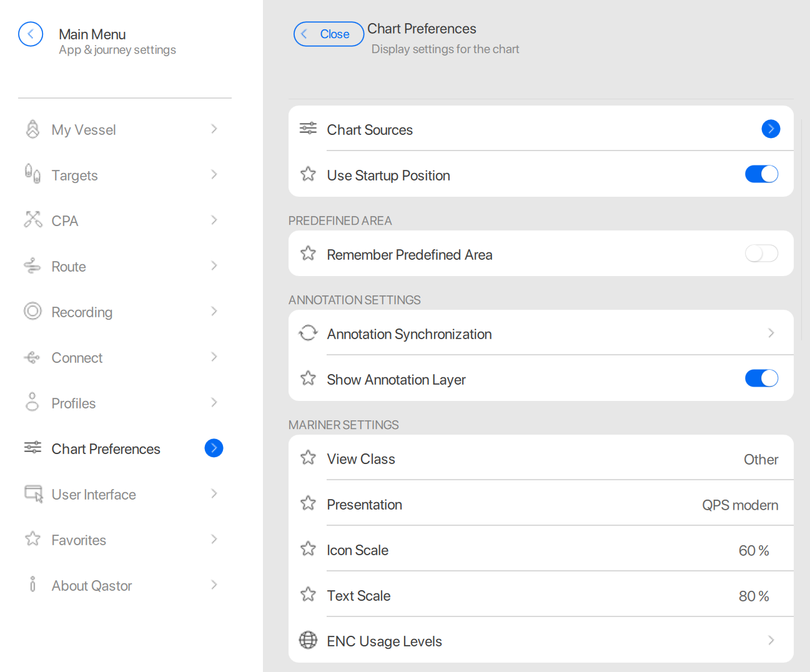Expand Annotation Synchronization arrow
Viewport: 810px width, 672px height.
point(771,334)
